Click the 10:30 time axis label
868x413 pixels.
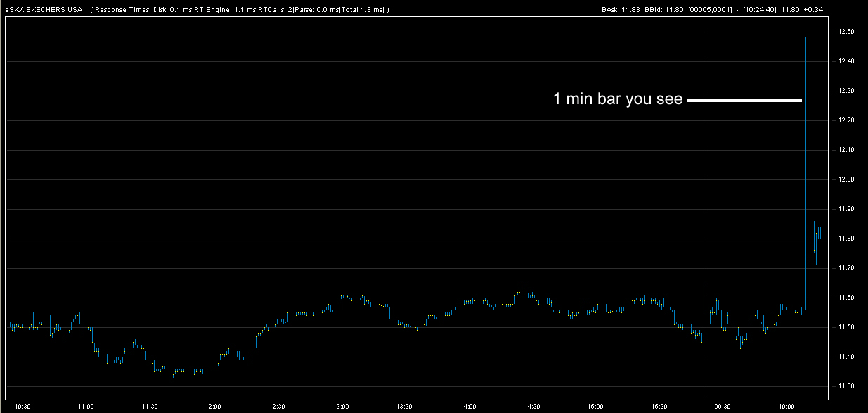pyautogui.click(x=22, y=407)
